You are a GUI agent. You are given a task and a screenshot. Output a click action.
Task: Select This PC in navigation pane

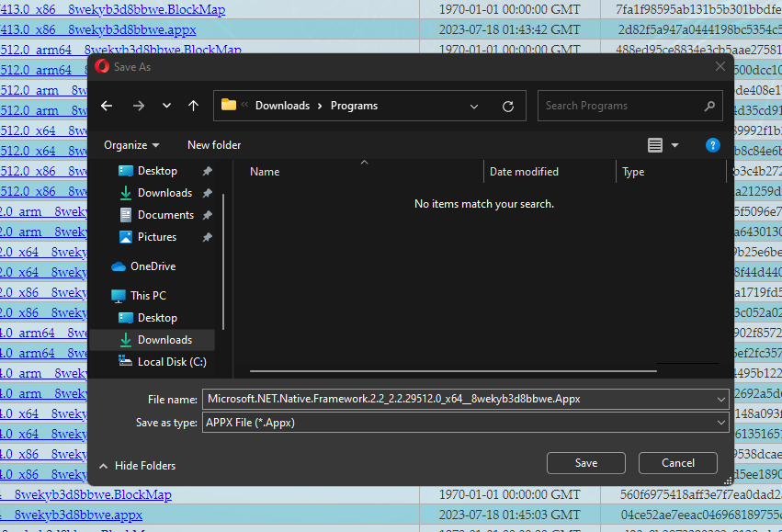(x=148, y=296)
